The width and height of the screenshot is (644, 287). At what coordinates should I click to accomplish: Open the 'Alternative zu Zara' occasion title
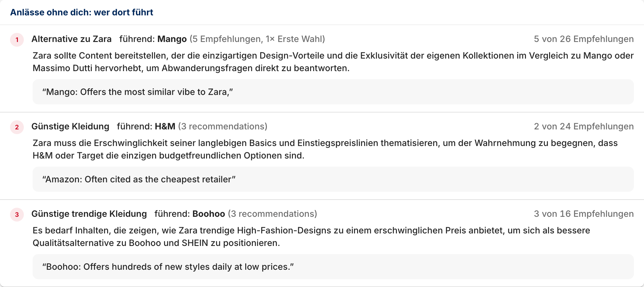[x=71, y=39]
